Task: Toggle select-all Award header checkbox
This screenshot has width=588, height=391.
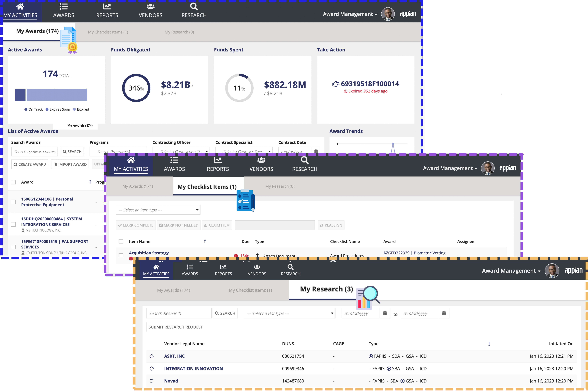Action: 13,182
